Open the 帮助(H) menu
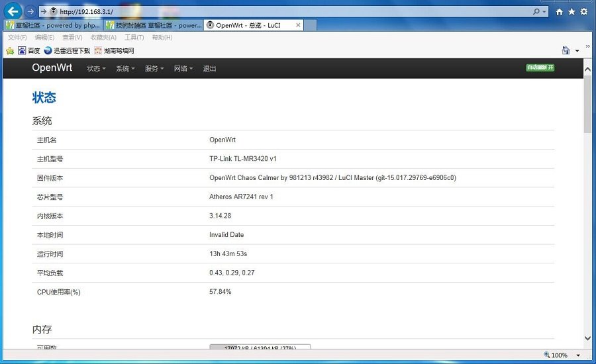Screen dimensions: 596x364 click(x=162, y=37)
